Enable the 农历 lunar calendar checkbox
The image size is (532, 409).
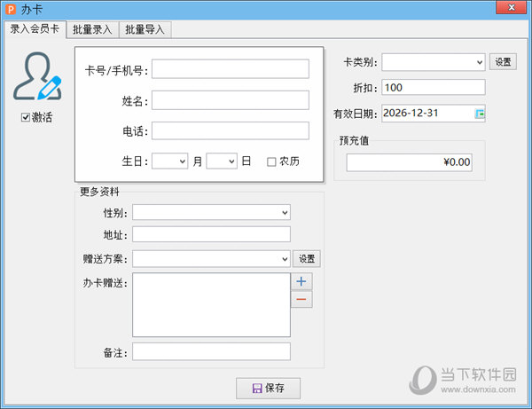coord(271,161)
